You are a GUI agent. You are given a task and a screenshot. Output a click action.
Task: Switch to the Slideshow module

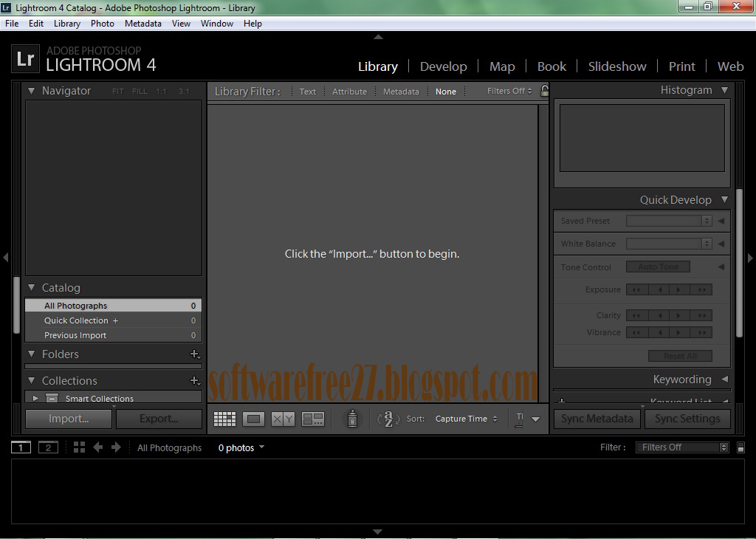(x=617, y=66)
